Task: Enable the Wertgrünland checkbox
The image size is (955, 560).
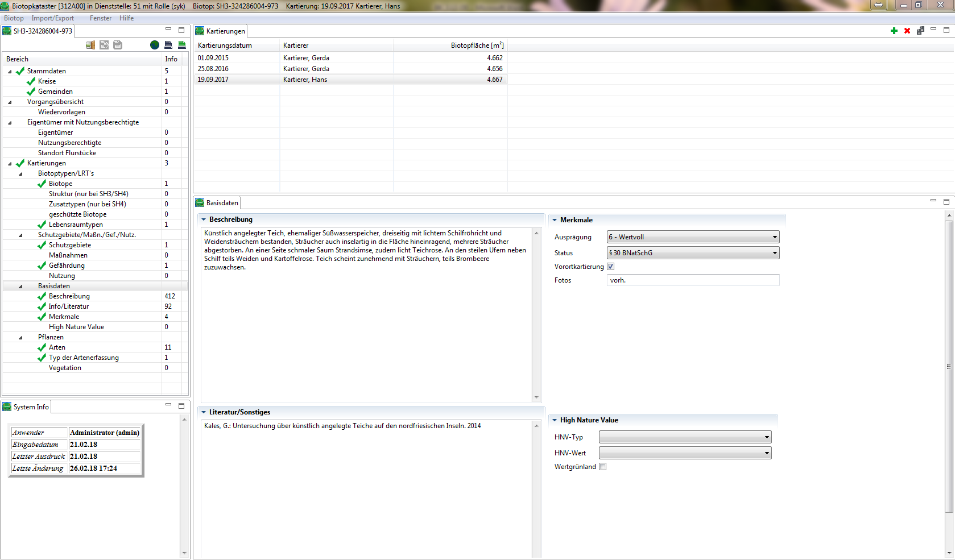Action: pyautogui.click(x=603, y=467)
